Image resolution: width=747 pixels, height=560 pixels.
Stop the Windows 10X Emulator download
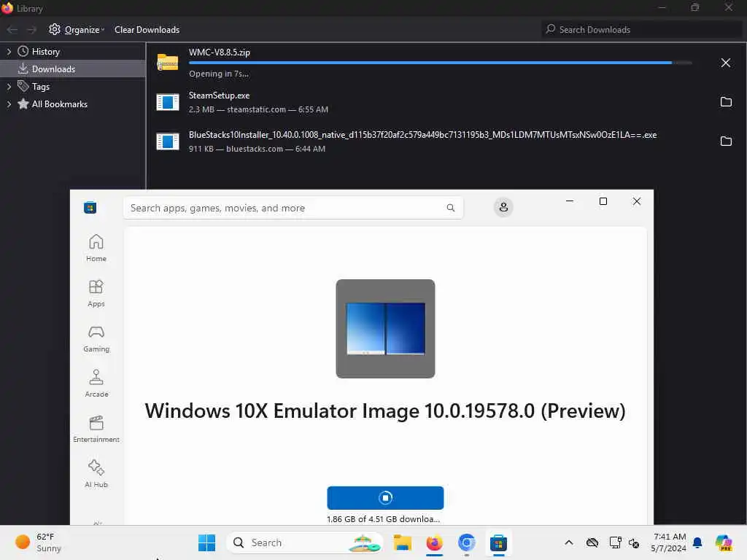click(x=385, y=497)
